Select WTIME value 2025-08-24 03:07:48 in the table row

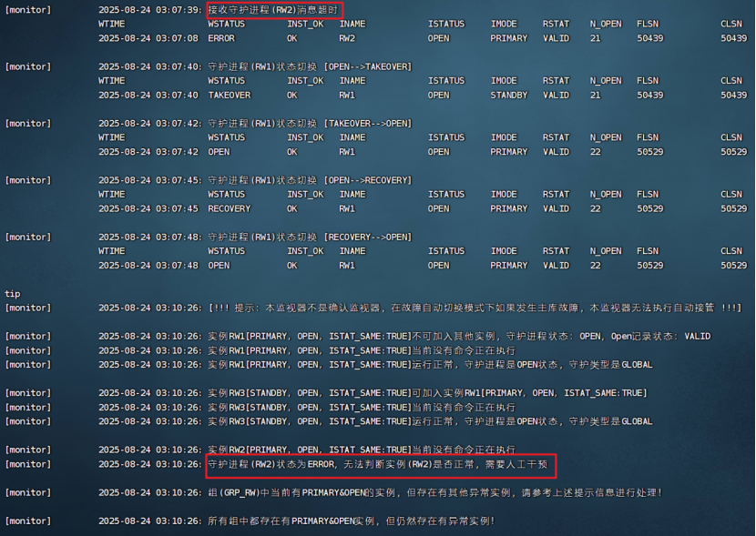148,266
